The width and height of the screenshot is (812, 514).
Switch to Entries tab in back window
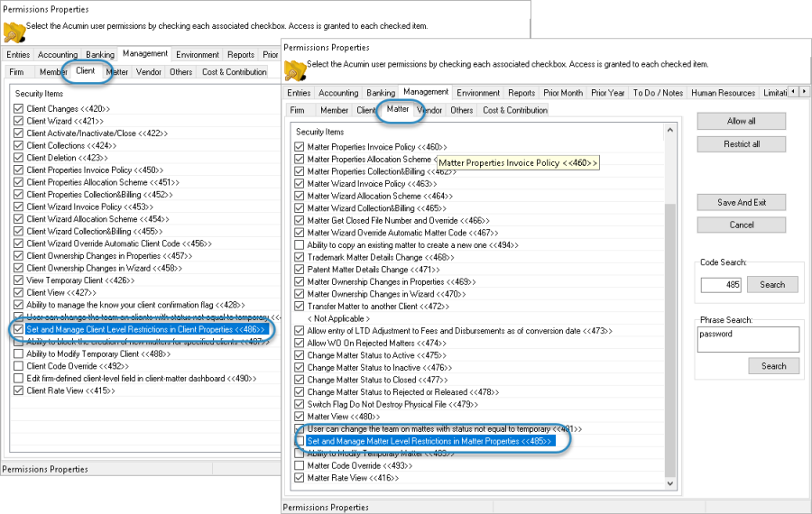[x=18, y=55]
